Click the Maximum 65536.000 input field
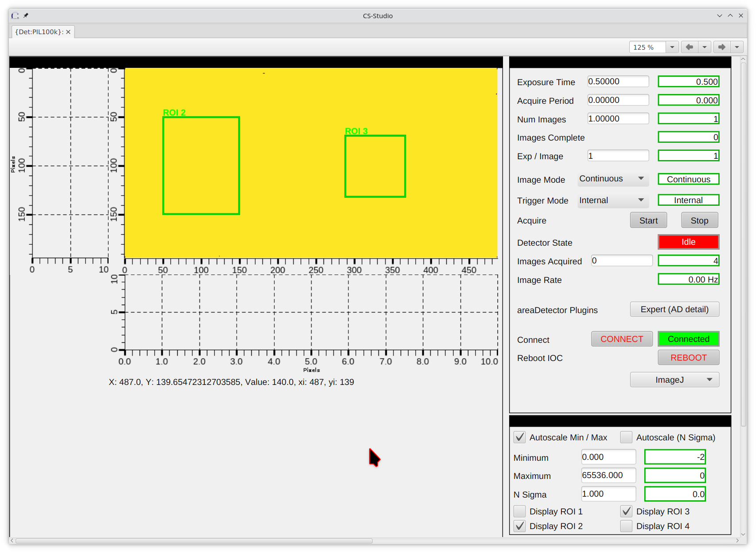 (608, 475)
